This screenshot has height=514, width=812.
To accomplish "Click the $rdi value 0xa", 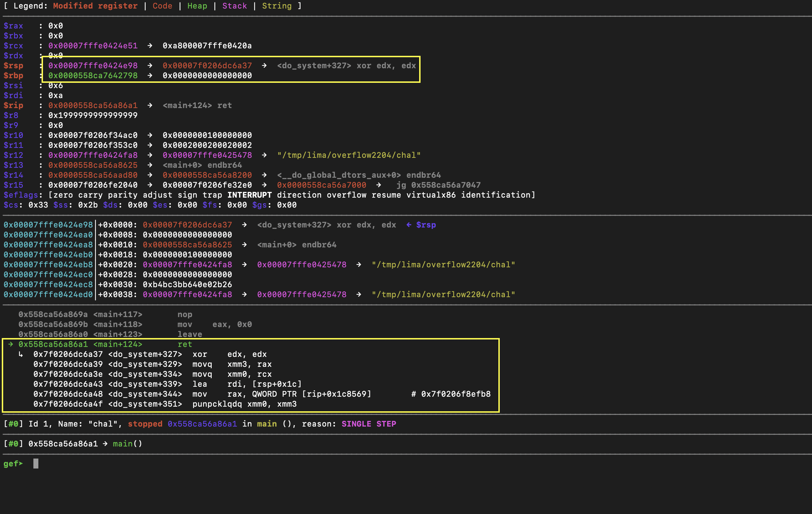I will (55, 96).
